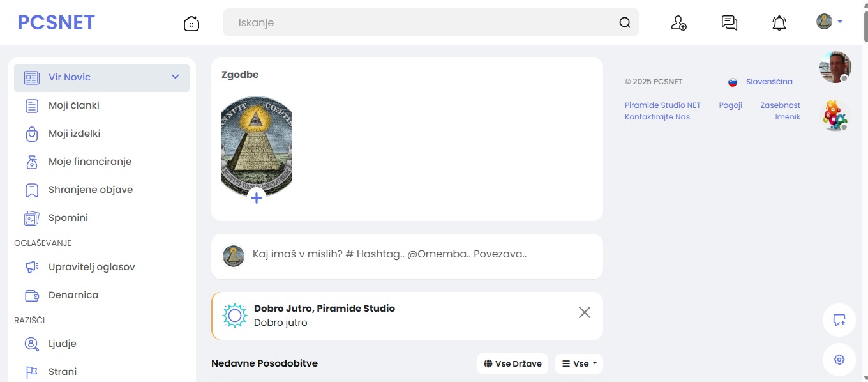Open chat with colorful icons contact
The image size is (868, 382).
point(835,116)
